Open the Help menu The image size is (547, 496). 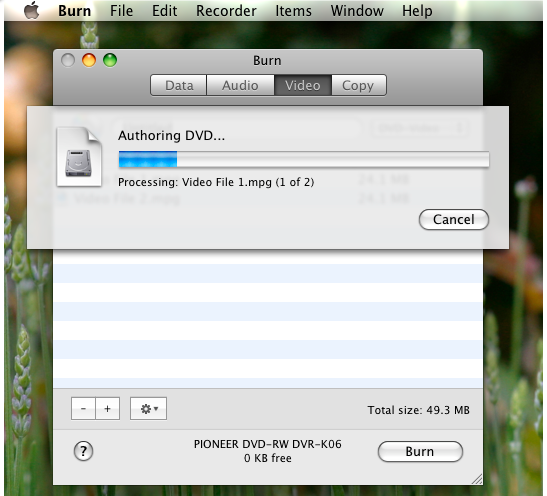coord(417,11)
